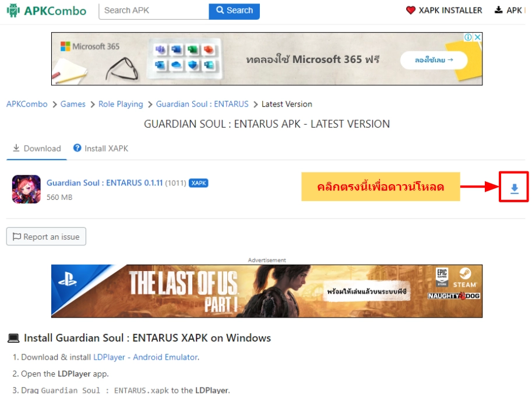532x394 pixels.
Task: Click Report an issue button
Action: [x=46, y=237]
